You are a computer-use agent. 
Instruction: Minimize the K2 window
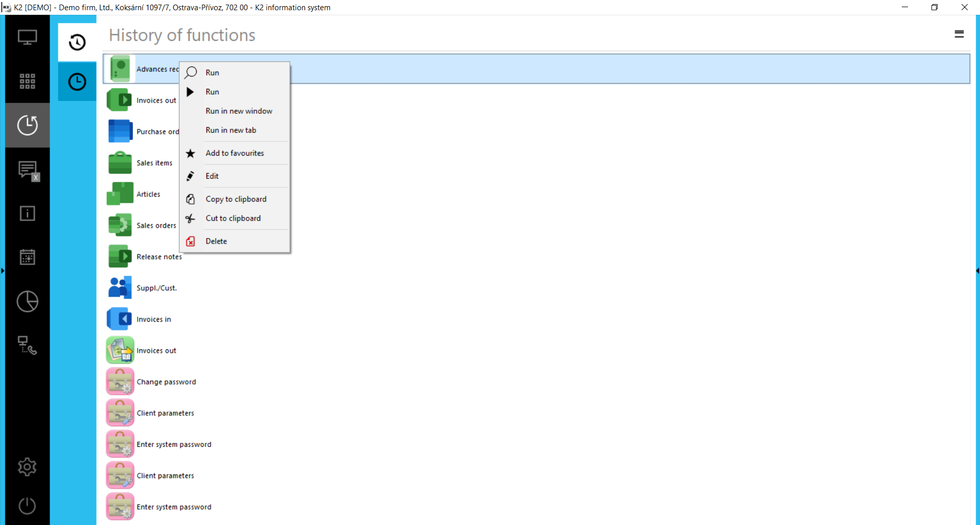pyautogui.click(x=905, y=7)
